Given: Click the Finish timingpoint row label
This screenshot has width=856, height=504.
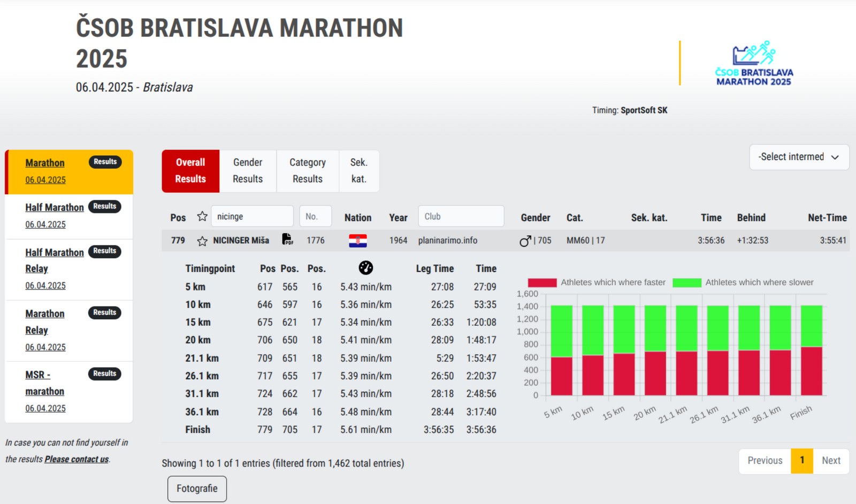Looking at the screenshot, I should point(197,430).
